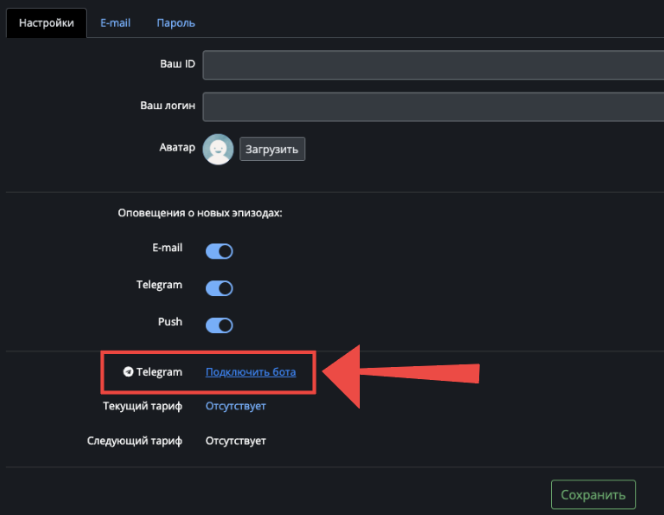Screen dimensions: 664x515
Task: Turn off Push notifications switch
Action: (x=219, y=325)
